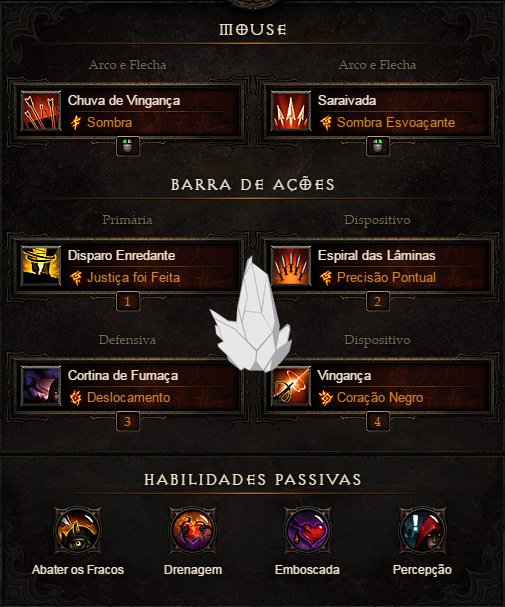Select the Abater os Fracos passive icon
The image size is (505, 607).
click(x=78, y=531)
